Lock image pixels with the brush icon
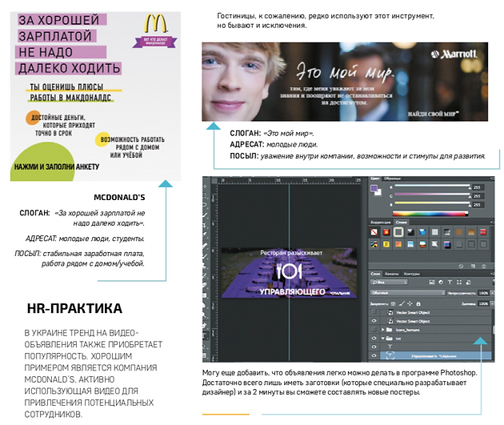 pos(402,304)
